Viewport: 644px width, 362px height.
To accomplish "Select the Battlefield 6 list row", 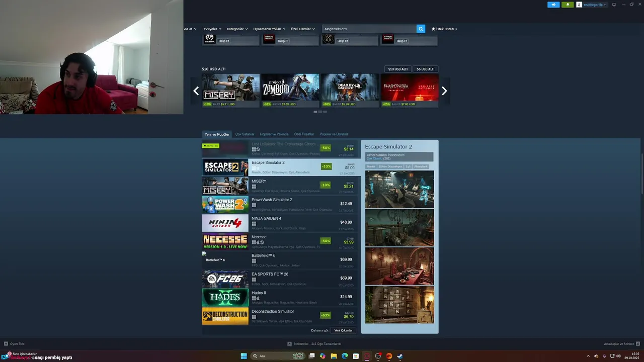I will point(281,260).
